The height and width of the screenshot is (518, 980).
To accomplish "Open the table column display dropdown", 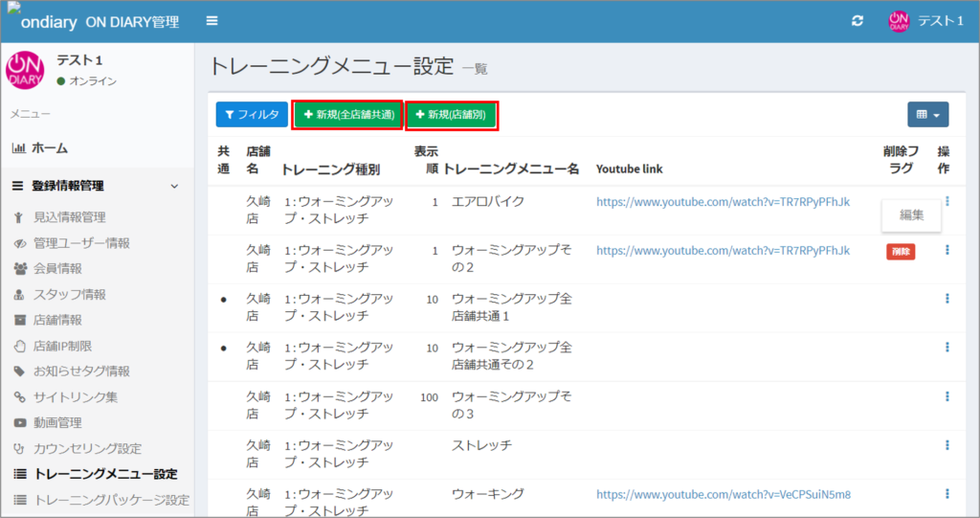I will click(927, 115).
